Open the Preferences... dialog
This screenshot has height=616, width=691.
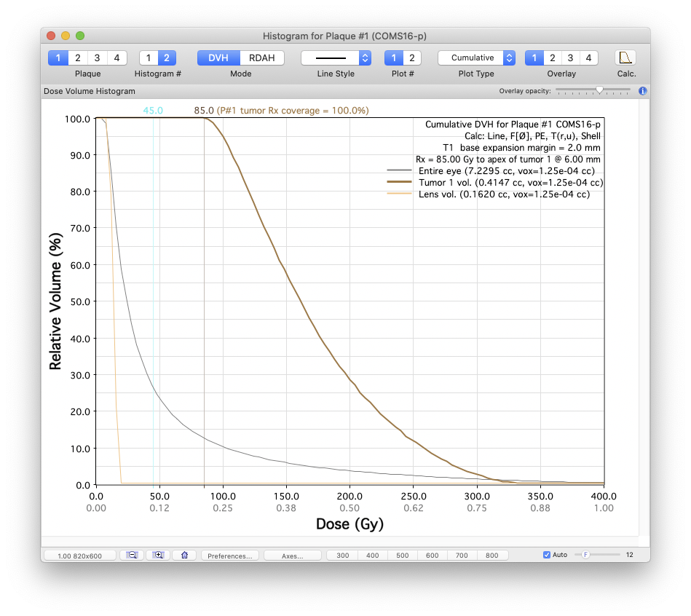click(230, 556)
